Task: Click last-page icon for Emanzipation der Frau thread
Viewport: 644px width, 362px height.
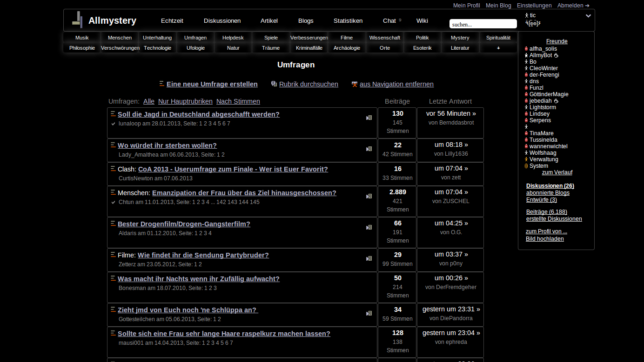Action: (369, 197)
